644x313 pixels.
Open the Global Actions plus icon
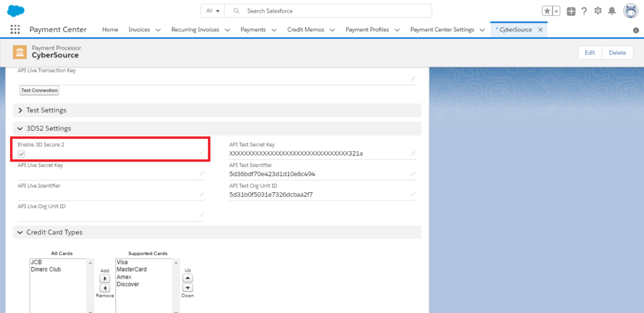[571, 11]
